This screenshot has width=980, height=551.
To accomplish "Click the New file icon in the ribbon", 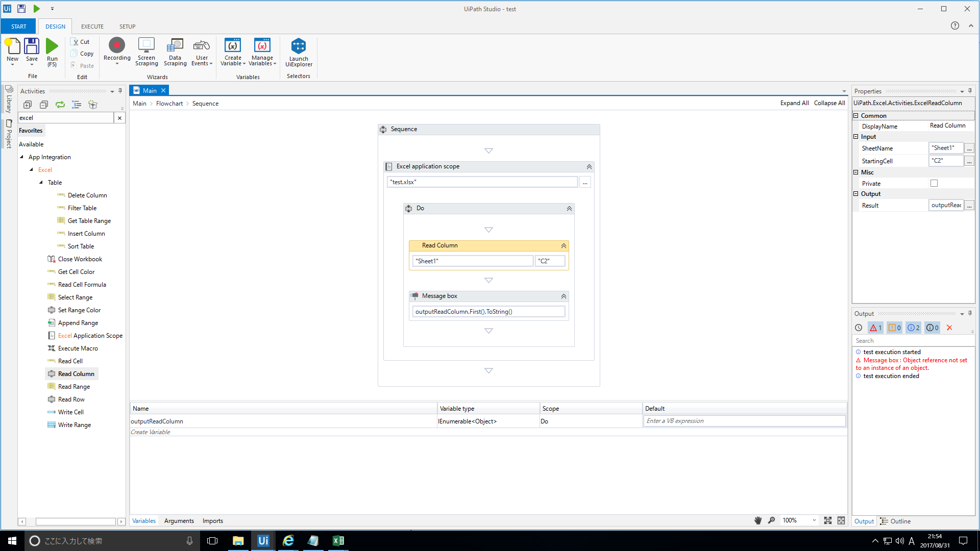I will [x=12, y=46].
